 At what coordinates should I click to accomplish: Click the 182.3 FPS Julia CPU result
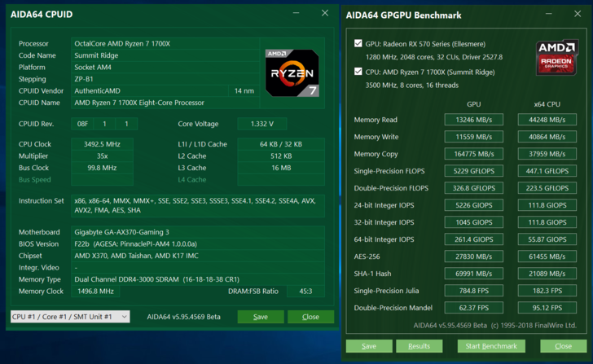click(x=547, y=291)
